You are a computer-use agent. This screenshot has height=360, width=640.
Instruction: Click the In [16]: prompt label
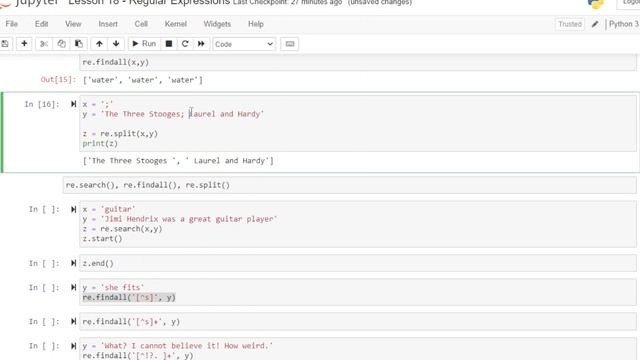coord(42,104)
